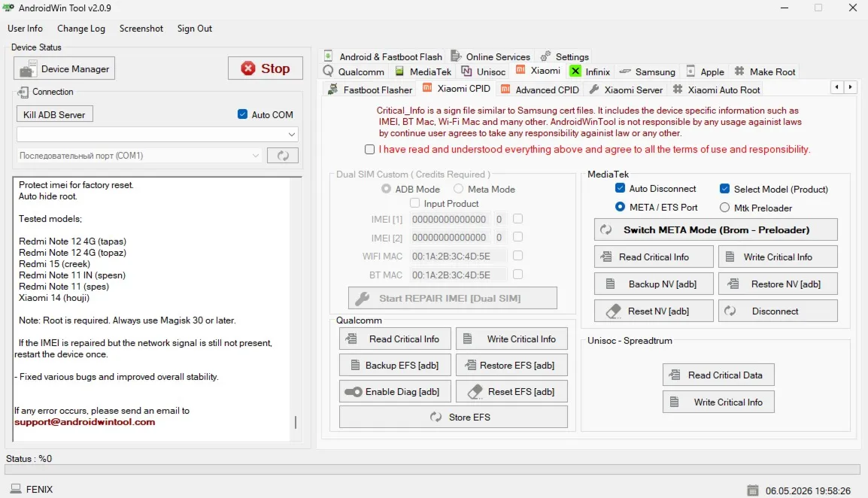Click the Unisoc tab icon
The width and height of the screenshot is (868, 498).
coord(466,71)
